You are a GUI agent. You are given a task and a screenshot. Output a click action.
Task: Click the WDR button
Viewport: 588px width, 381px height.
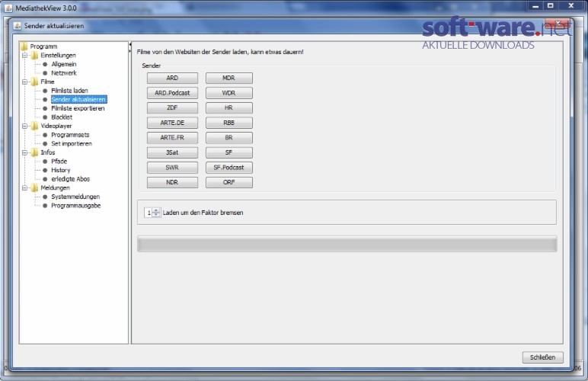click(228, 93)
